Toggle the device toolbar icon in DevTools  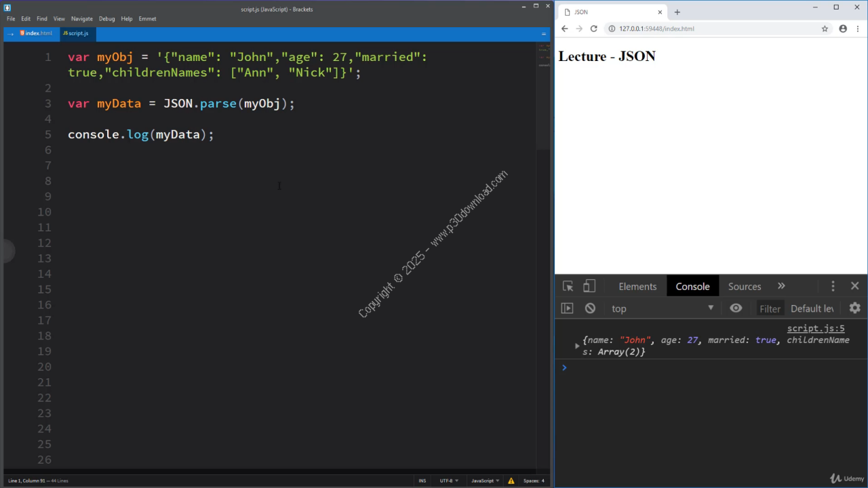tap(589, 286)
